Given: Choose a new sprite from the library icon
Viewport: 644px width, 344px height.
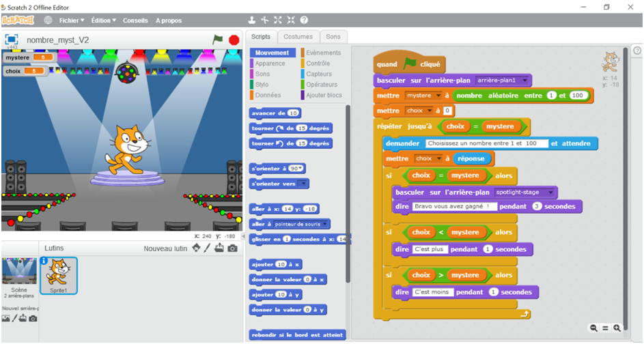Looking at the screenshot, I should [x=197, y=248].
